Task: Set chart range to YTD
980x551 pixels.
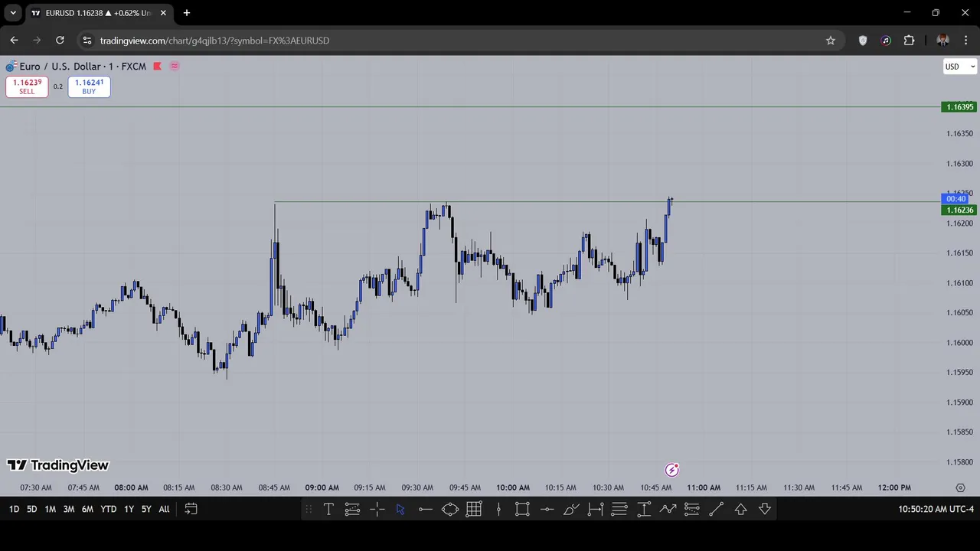Action: (109, 509)
